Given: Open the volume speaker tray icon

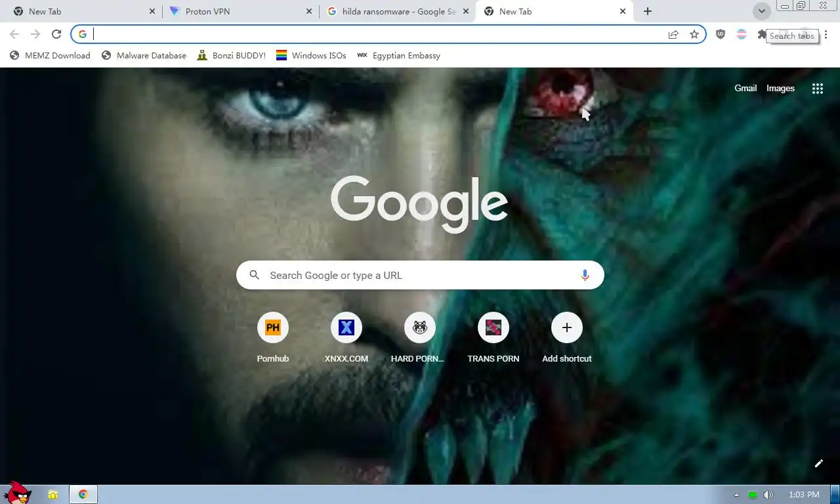Looking at the screenshot, I should pos(768,495).
